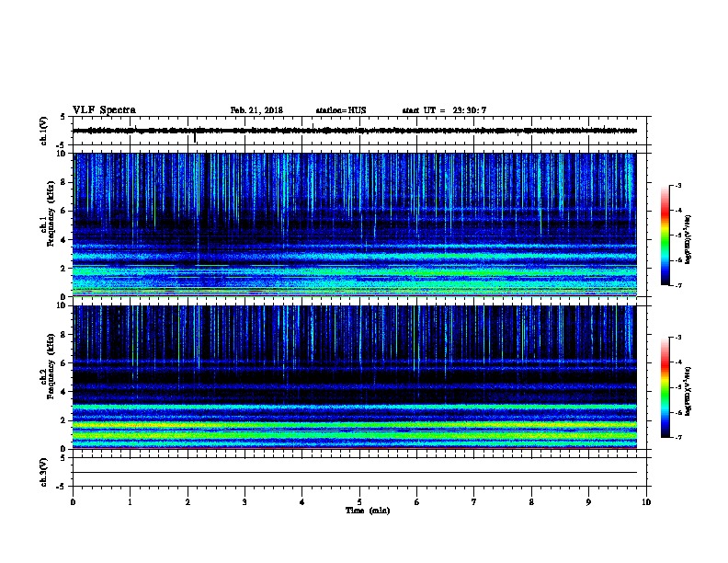Click the "-7" label on ch.2 color bar

[x=678, y=438]
